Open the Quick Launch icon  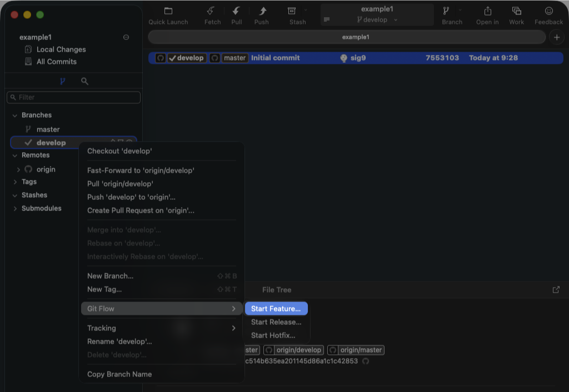coord(168,11)
